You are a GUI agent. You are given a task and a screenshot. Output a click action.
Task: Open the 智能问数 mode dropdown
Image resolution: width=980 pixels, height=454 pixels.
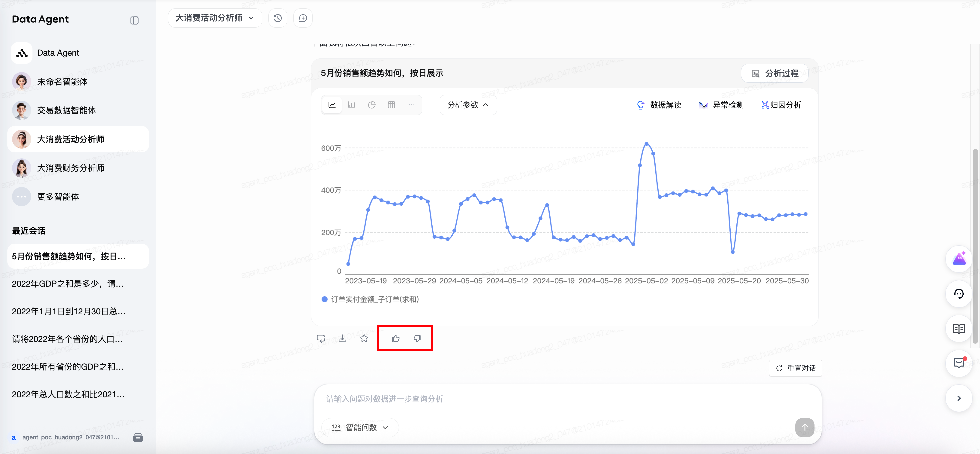[360, 427]
